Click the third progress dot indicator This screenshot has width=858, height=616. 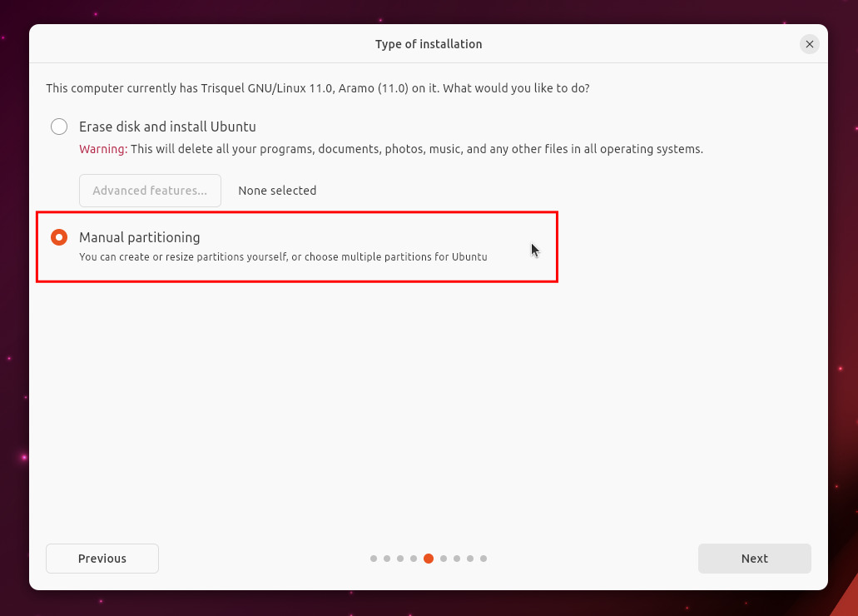click(400, 559)
